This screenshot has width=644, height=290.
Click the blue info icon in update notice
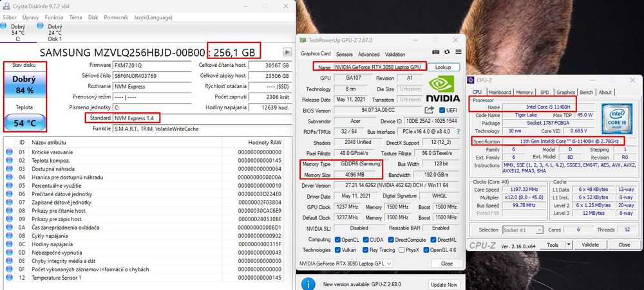point(308,284)
